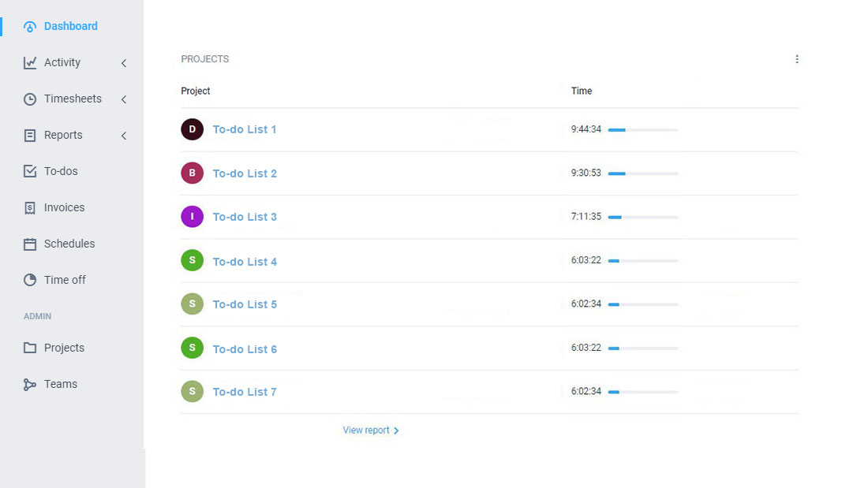The height and width of the screenshot is (488, 868).
Task: Click the View report link
Action: click(x=370, y=430)
